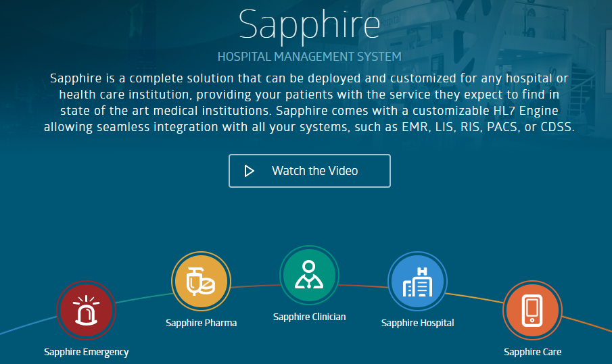Screen dimensions: 612x364
Task: Open the Sapphire Hospital building icon
Action: tap(418, 281)
